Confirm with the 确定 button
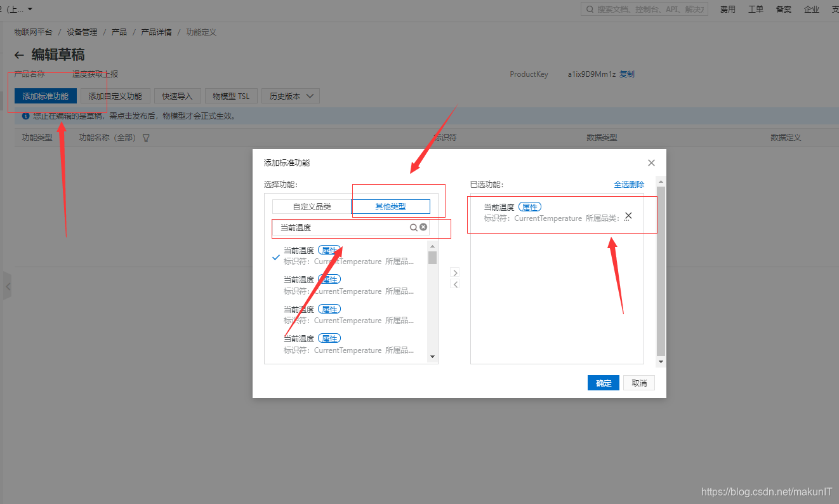Viewport: 839px width, 504px height. click(x=604, y=383)
